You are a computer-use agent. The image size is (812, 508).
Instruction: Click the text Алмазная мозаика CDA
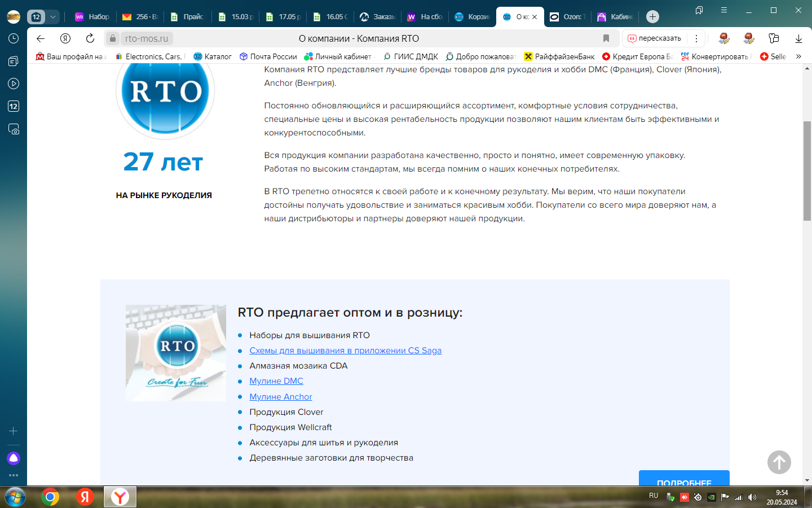(x=298, y=366)
